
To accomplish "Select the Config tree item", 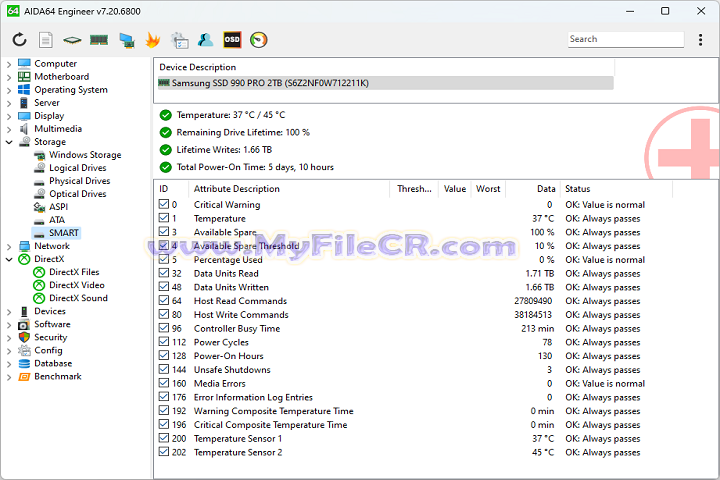I will 48,350.
